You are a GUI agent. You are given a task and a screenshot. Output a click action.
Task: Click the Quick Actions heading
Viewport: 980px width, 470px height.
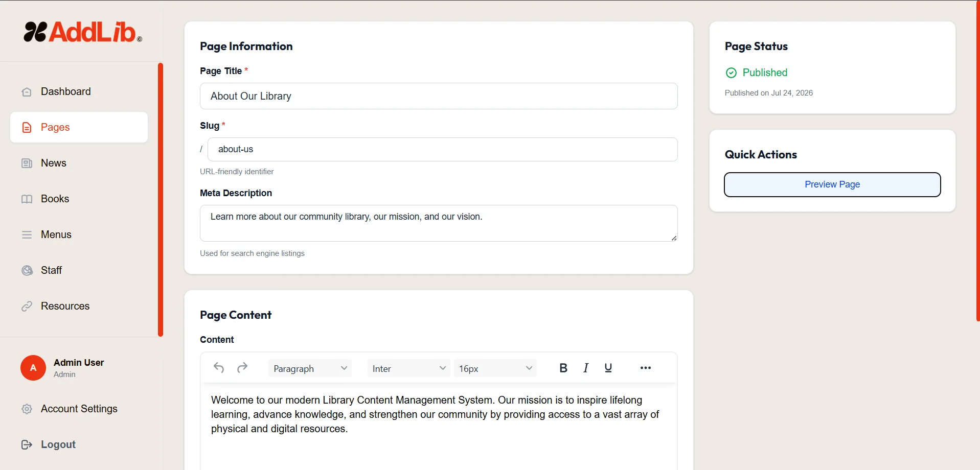[x=761, y=155]
